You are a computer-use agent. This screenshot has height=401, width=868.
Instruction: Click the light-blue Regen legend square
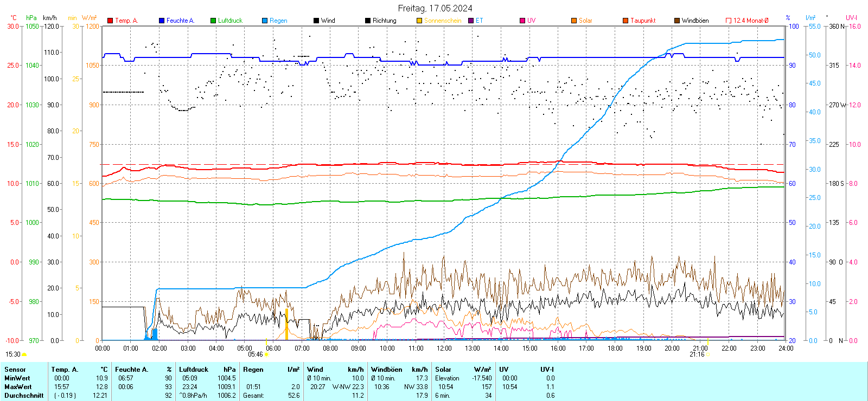(265, 21)
